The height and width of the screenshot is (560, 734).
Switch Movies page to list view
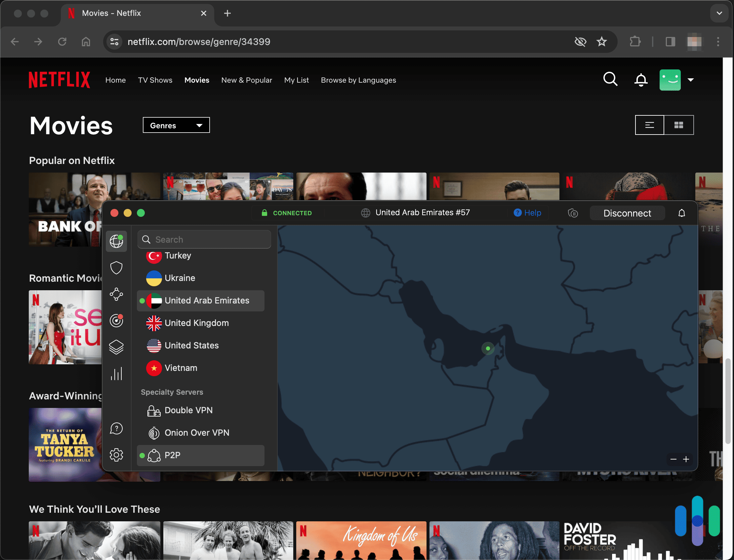[x=650, y=125]
